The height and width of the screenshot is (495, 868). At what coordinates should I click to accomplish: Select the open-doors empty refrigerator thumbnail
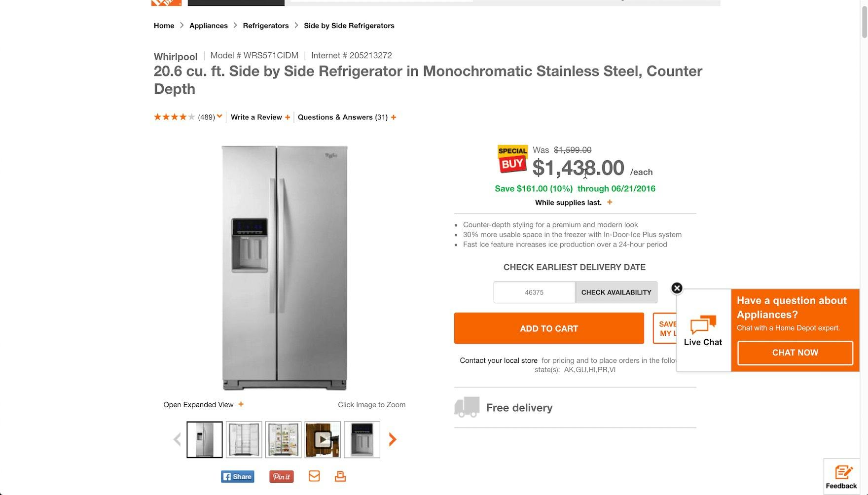click(244, 439)
